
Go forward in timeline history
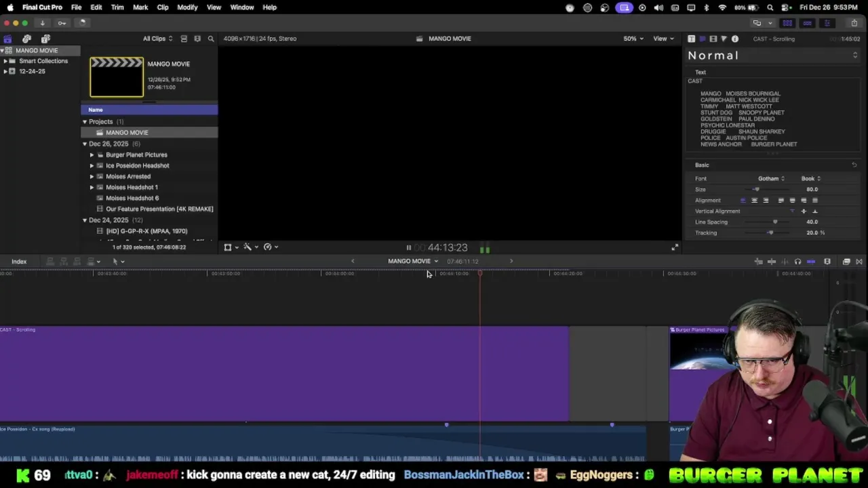point(511,261)
